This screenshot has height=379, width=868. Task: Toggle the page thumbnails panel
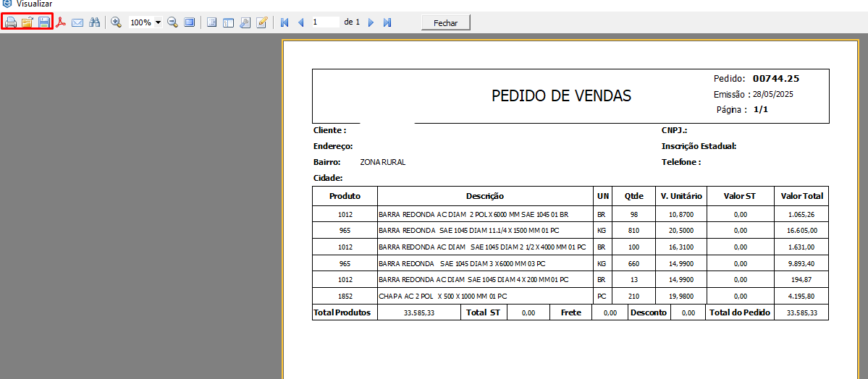[x=228, y=22]
